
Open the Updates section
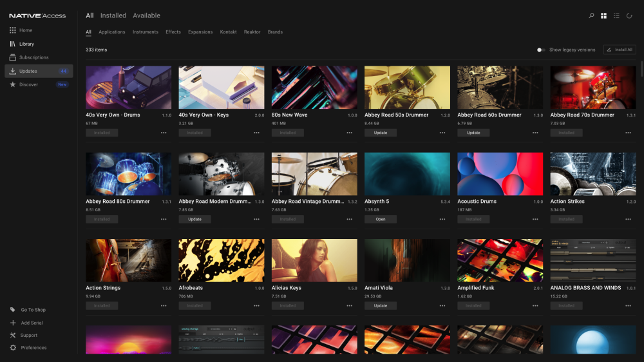click(39, 71)
